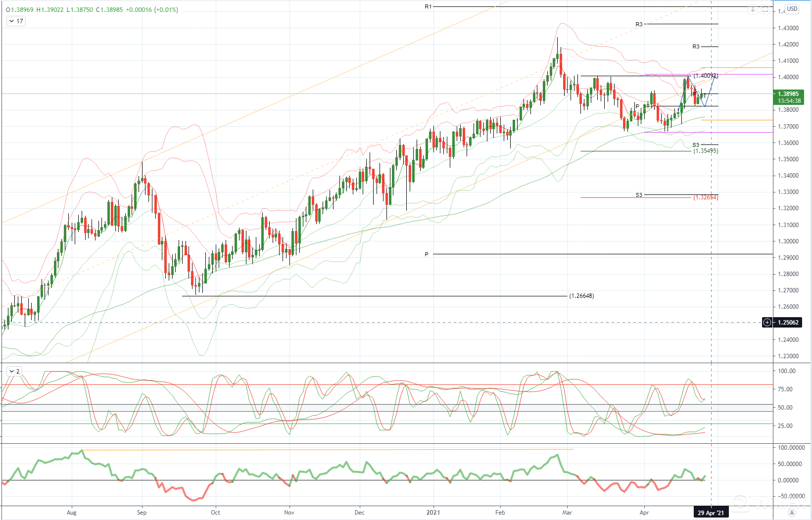The width and height of the screenshot is (812, 520).
Task: Click the Nov label on time axis
Action: 289,513
